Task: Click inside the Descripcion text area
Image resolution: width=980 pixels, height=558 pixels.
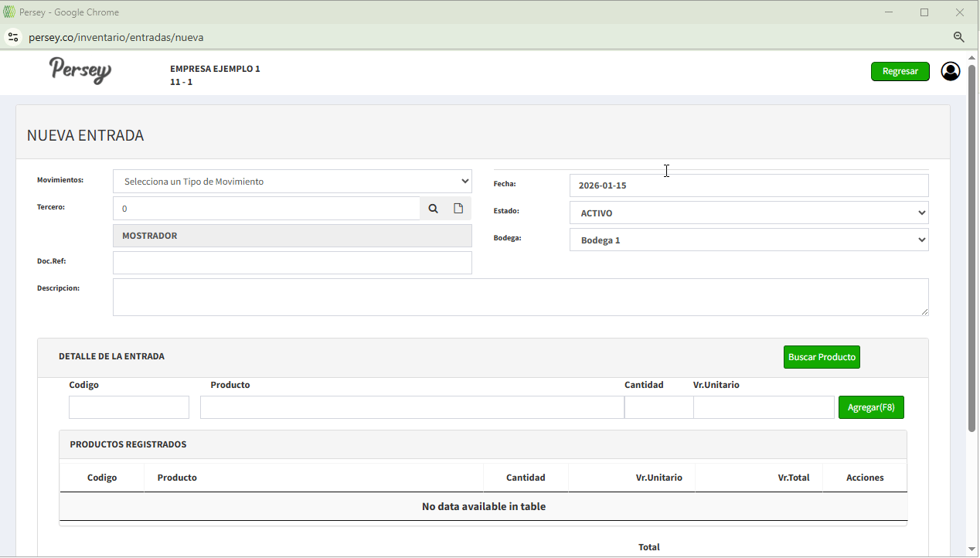Action: [x=519, y=297]
